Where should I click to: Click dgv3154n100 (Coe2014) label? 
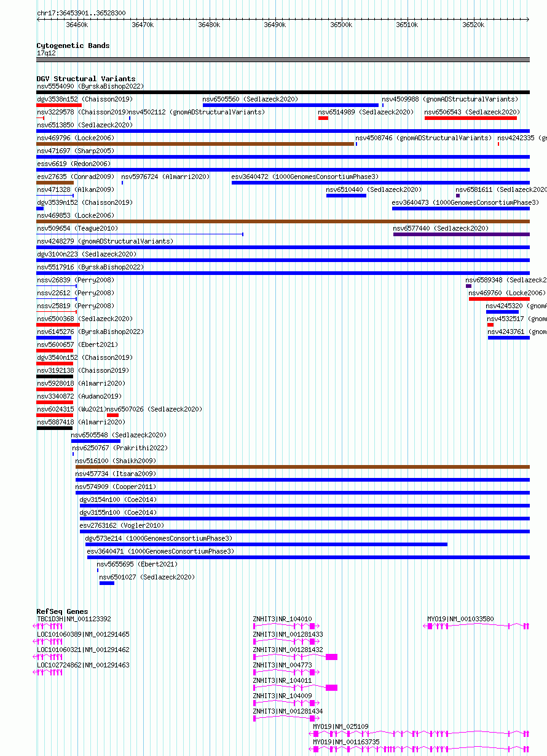[118, 499]
